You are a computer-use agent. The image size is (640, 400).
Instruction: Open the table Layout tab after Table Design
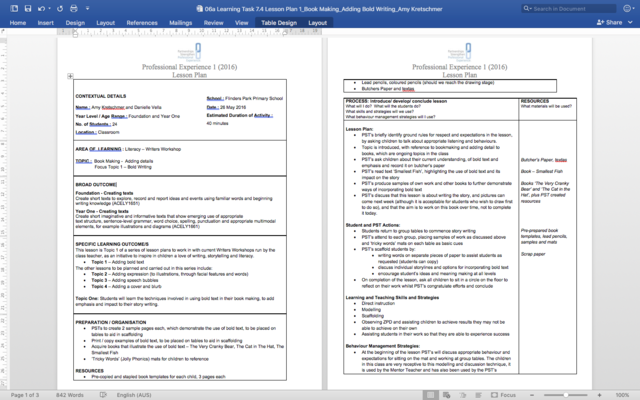(x=318, y=23)
